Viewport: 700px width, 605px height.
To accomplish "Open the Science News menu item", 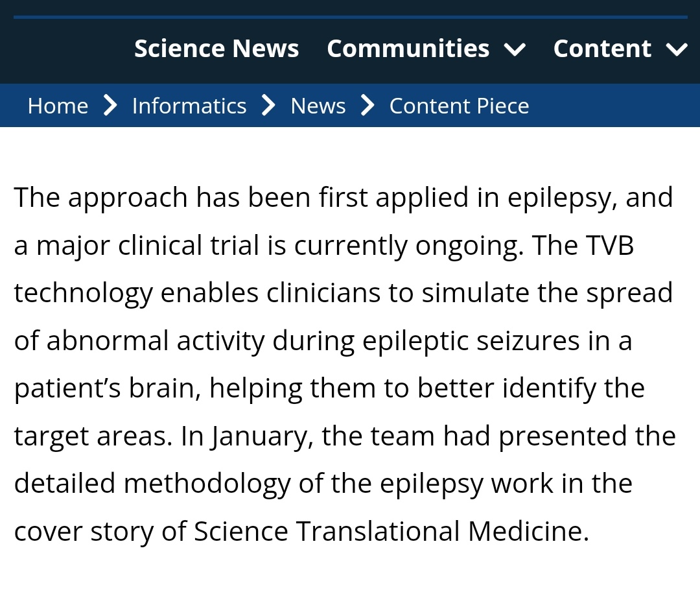I will click(216, 49).
